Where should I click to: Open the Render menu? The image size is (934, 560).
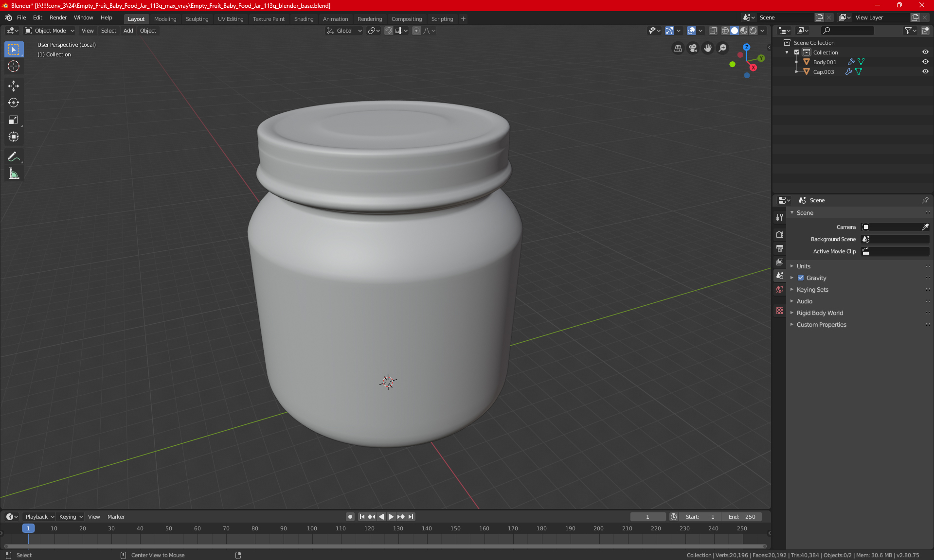[58, 17]
